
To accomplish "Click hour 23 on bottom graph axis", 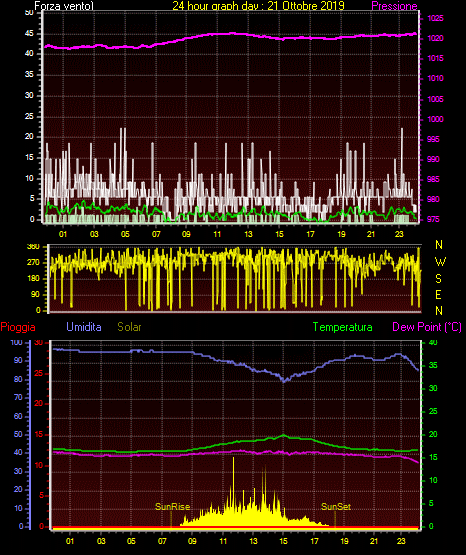I will point(401,541).
